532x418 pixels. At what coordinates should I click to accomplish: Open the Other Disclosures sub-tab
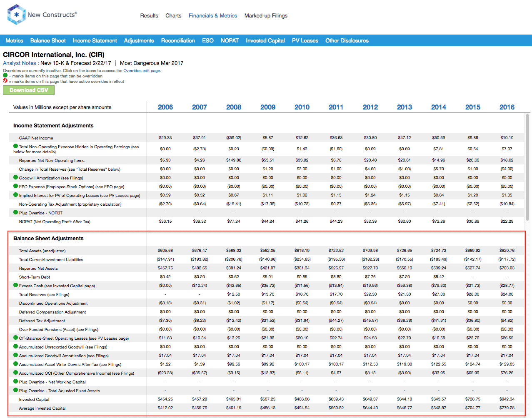347,40
